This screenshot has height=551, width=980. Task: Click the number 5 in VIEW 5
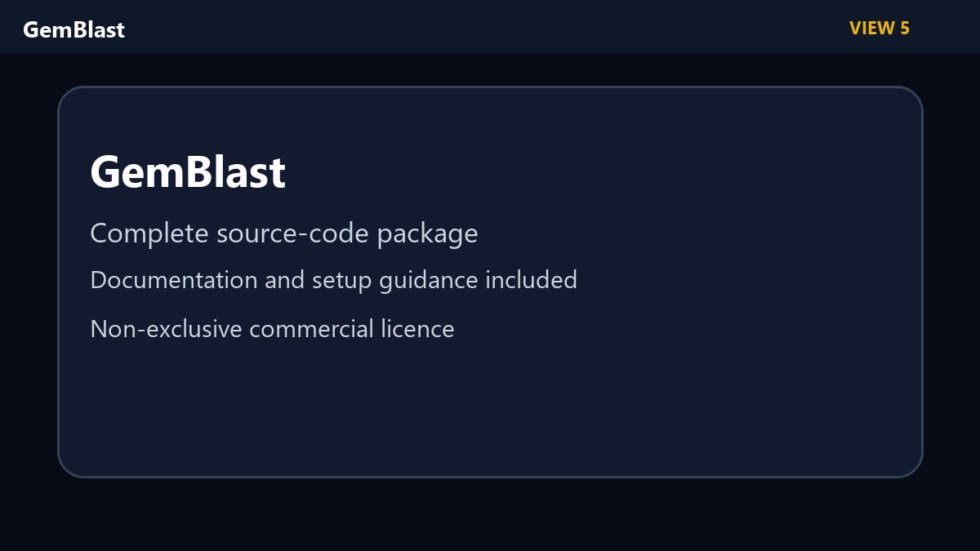tap(905, 28)
